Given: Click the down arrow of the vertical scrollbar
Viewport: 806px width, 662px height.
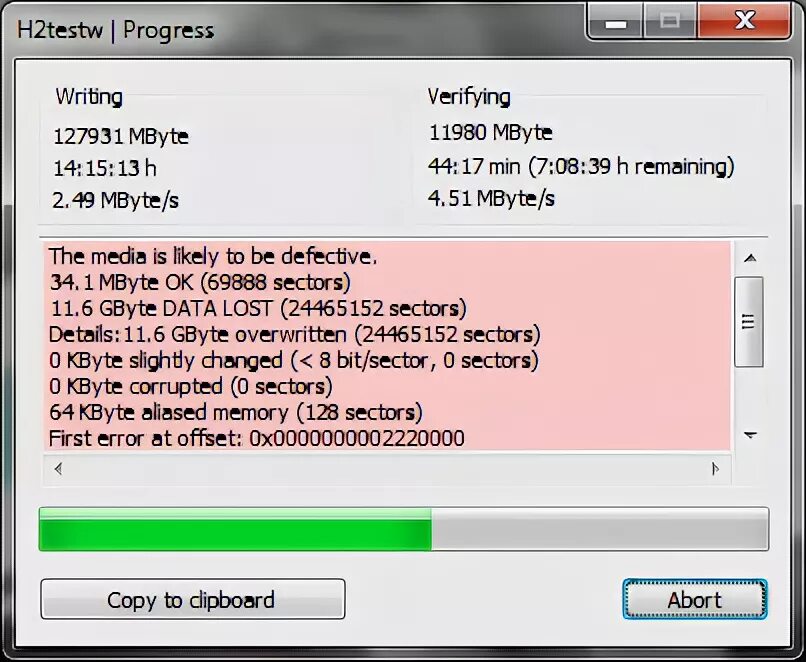Looking at the screenshot, I should tap(750, 435).
